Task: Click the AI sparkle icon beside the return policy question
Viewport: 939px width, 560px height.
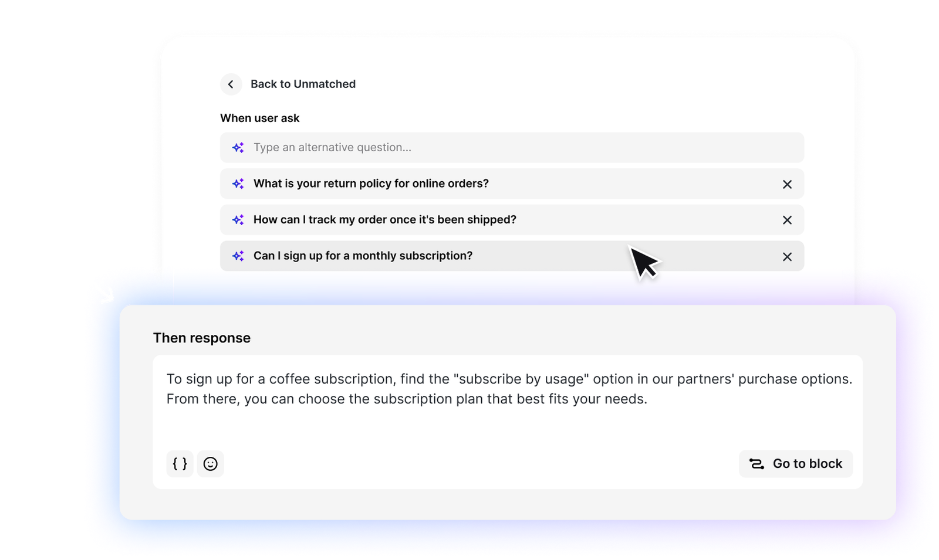Action: tap(238, 184)
